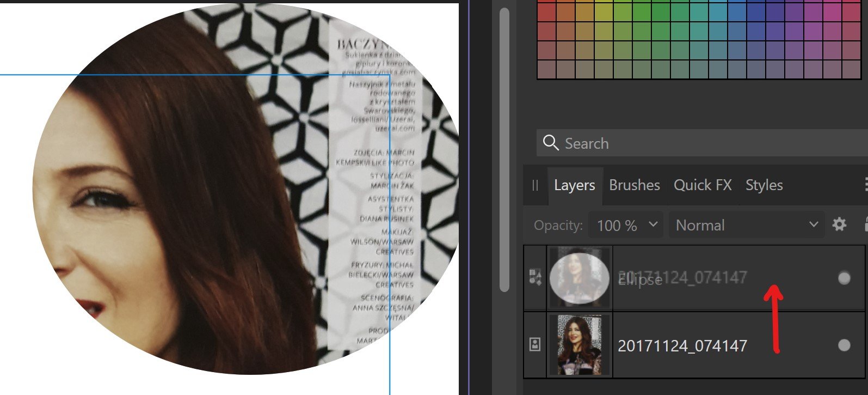
Task: Select the Layers tab
Action: (574, 185)
